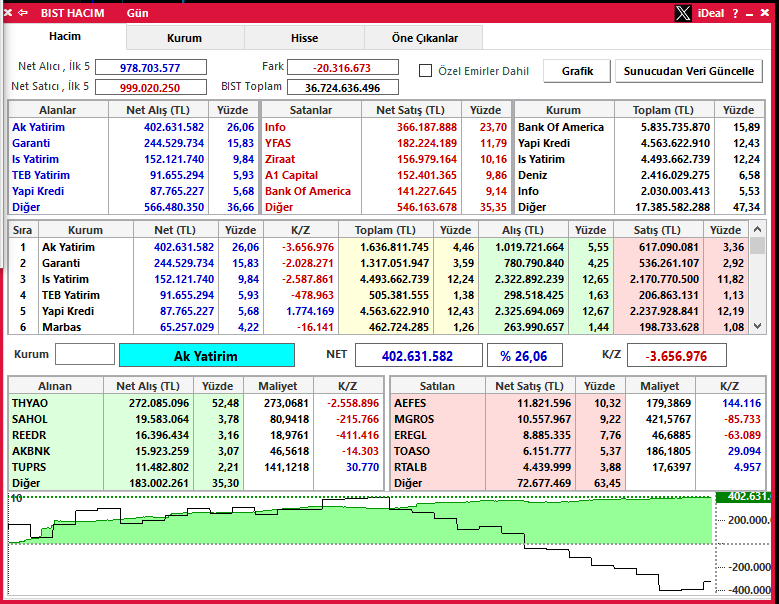Image resolution: width=779 pixels, height=604 pixels.
Task: Click the Net Satıcı İlk 5 value field
Action: coord(151,87)
